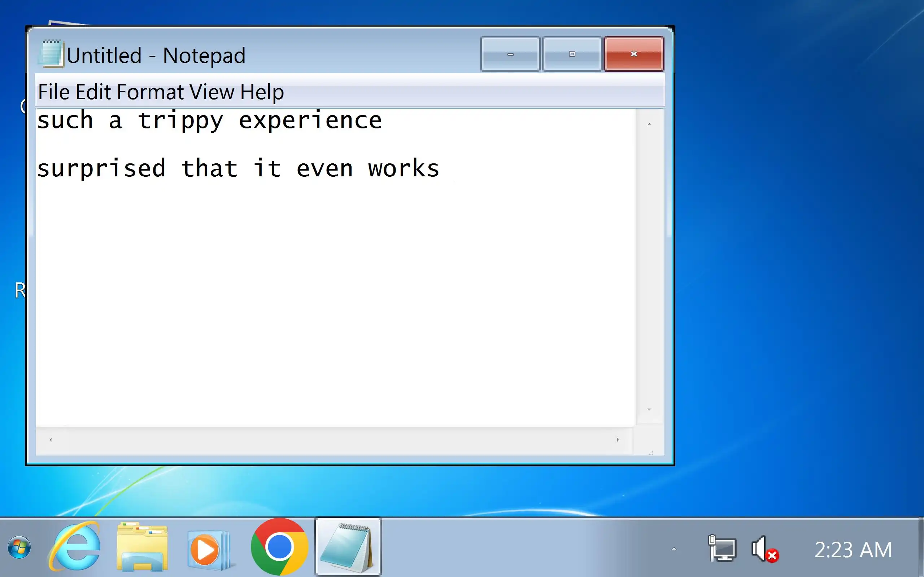Screen dimensions: 924x577
Task: Click the 2:23 AM system clock
Action: (853, 550)
